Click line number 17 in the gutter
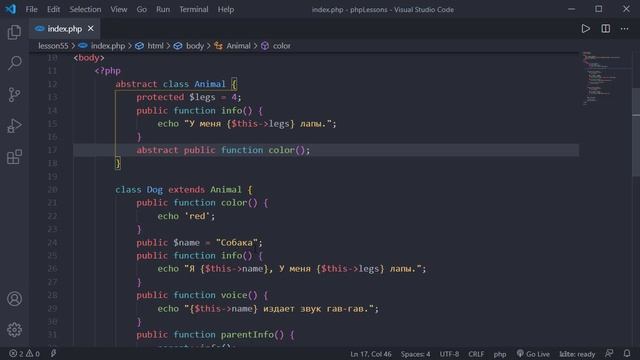The width and height of the screenshot is (640, 360). (x=52, y=150)
